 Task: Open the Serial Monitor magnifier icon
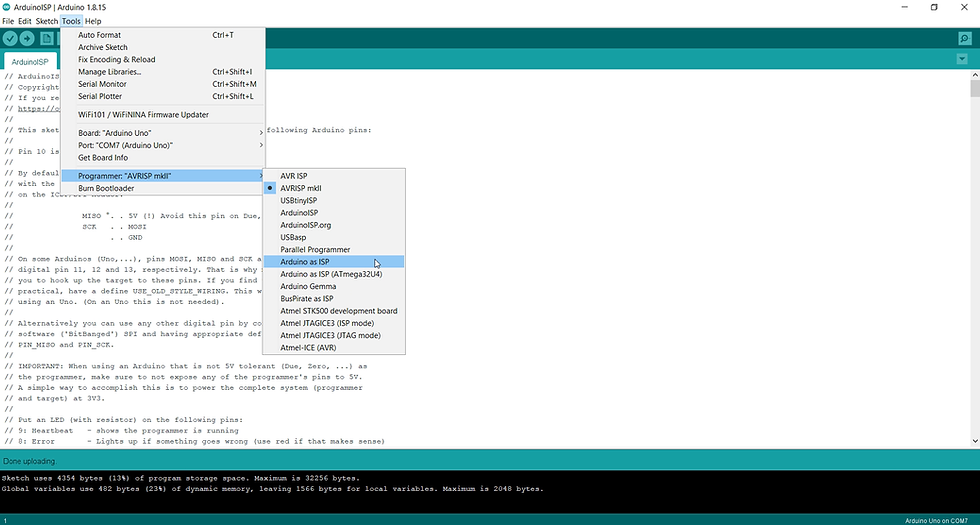click(965, 39)
